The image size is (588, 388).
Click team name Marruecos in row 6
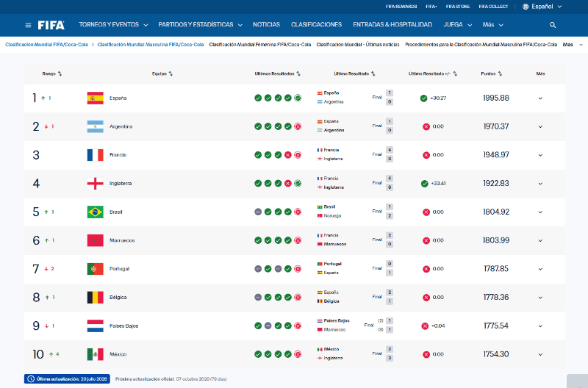[122, 241]
